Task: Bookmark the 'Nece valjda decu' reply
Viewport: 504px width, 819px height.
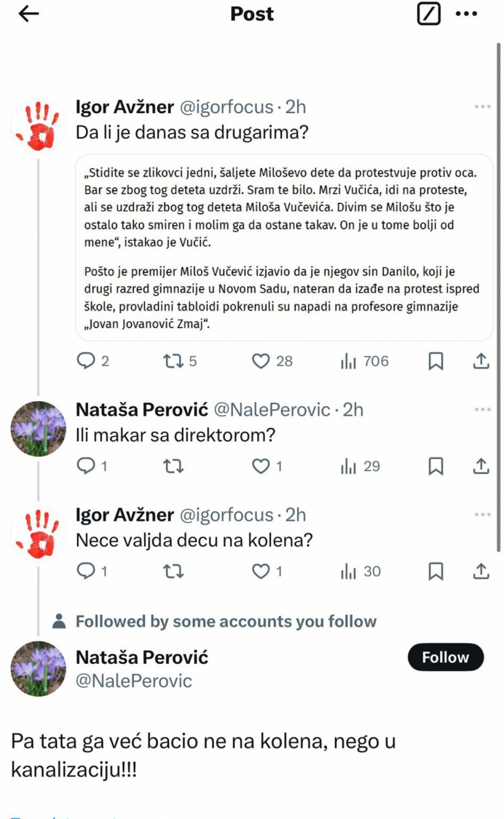Action: [437, 571]
